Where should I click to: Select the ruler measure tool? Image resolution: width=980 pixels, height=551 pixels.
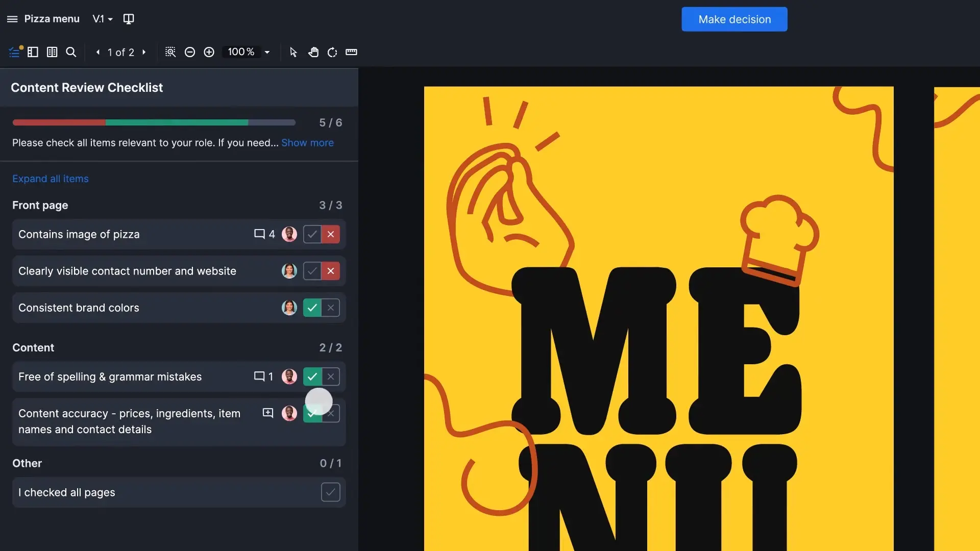tap(351, 52)
